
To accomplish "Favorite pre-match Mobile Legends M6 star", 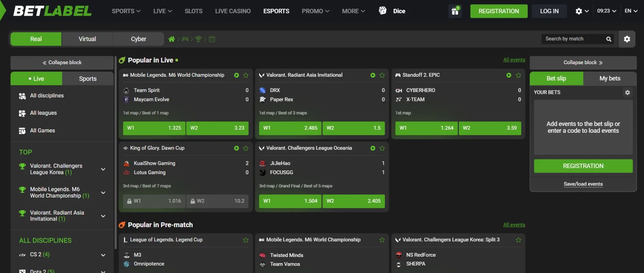I will tap(382, 240).
